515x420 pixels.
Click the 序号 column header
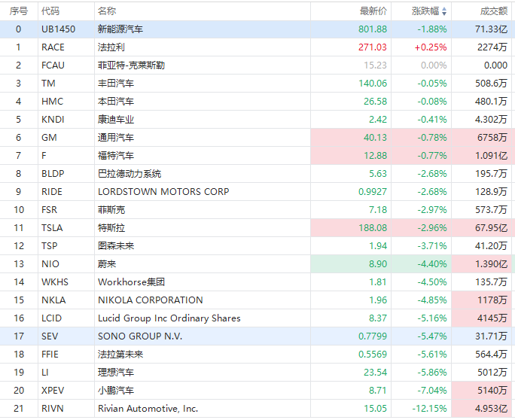pos(19,11)
